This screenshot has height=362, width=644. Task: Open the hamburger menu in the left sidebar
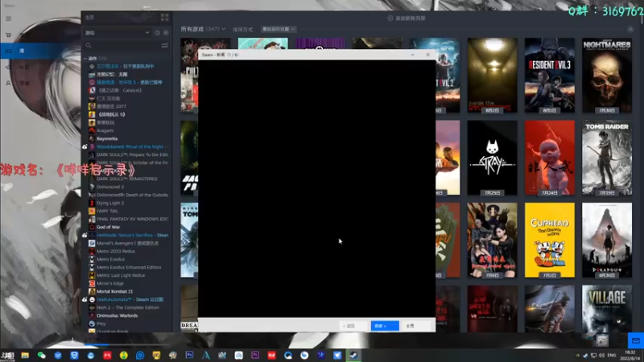(8, 19)
